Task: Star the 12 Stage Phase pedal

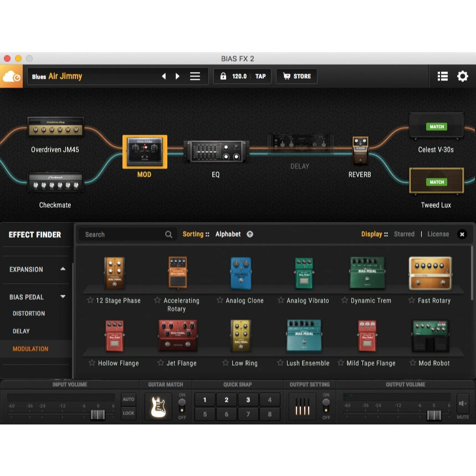Action: click(x=91, y=300)
